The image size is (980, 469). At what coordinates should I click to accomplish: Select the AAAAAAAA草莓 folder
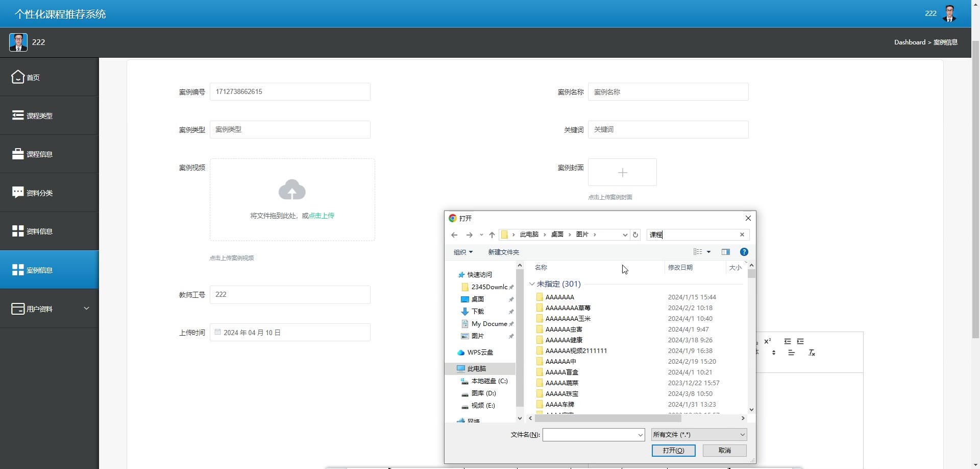[568, 308]
